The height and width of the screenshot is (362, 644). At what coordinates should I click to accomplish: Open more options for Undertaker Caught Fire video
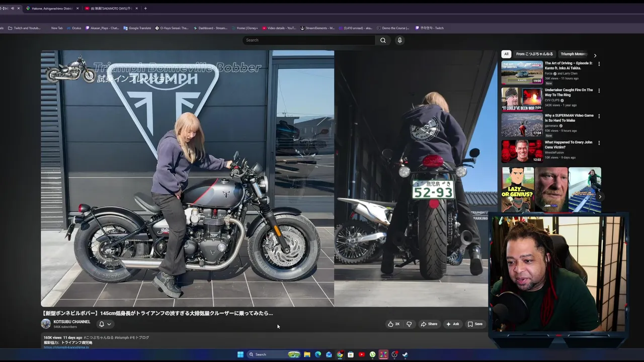599,90
